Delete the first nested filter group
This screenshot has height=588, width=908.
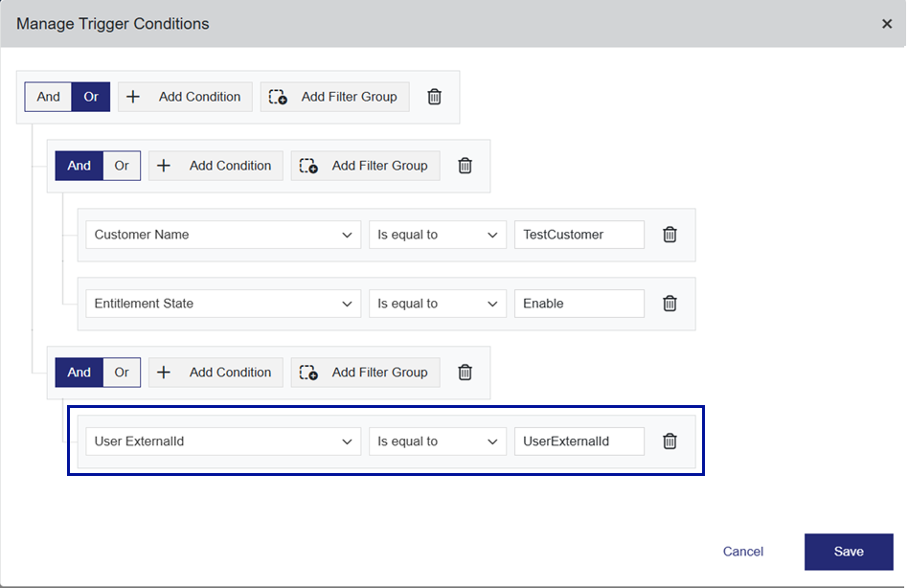click(465, 166)
